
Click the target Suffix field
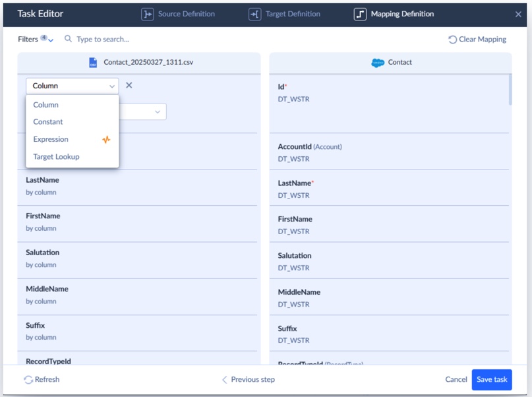click(389, 333)
